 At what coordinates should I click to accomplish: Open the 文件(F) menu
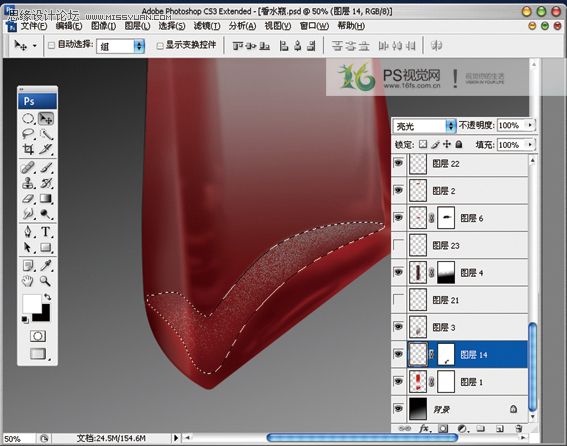coord(34,26)
